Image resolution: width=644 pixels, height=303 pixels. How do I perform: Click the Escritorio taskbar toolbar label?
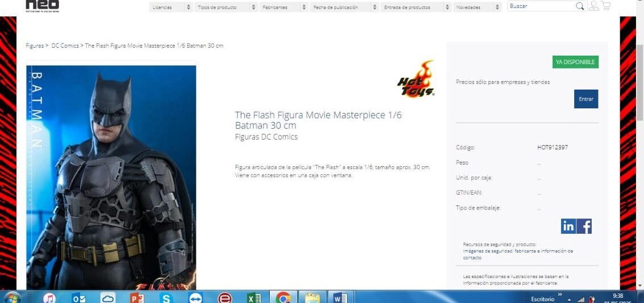(x=542, y=299)
